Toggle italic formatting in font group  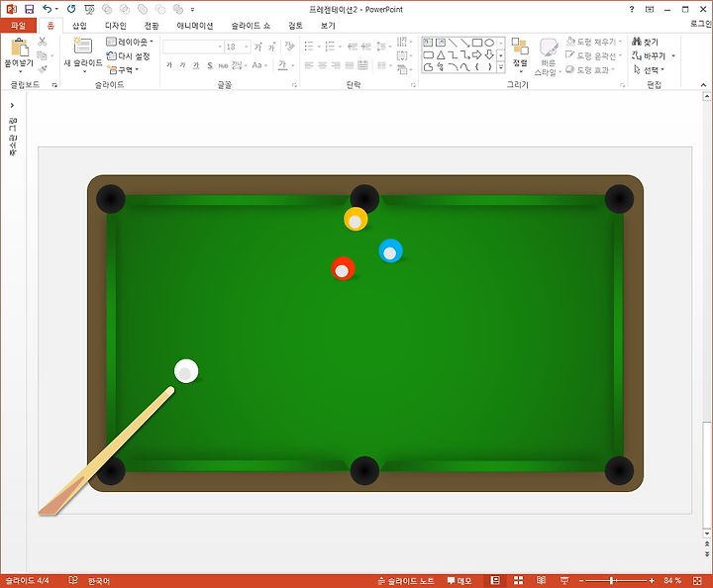(182, 65)
